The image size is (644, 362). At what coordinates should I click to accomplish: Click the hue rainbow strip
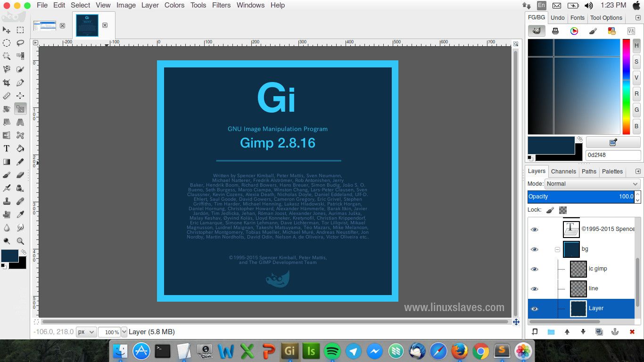point(626,87)
